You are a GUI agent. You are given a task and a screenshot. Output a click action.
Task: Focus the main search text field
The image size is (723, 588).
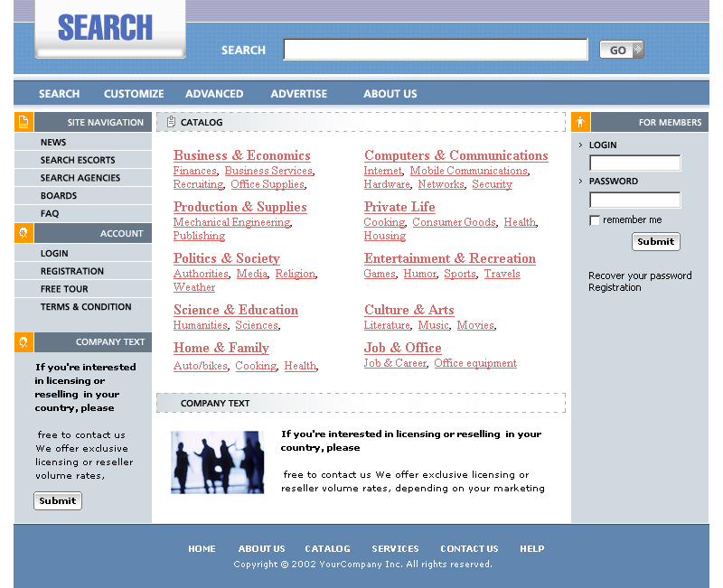tap(436, 50)
